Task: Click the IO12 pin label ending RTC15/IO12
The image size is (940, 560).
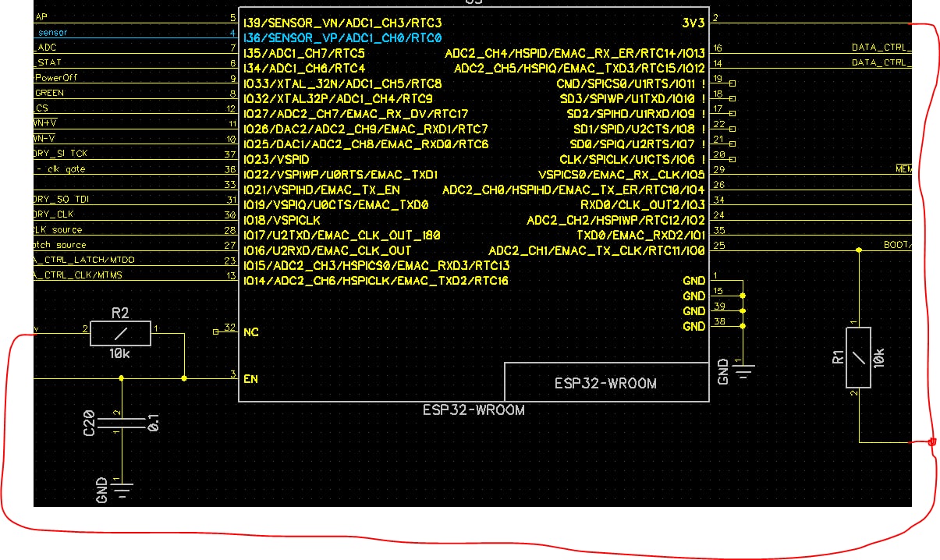Action: coord(580,68)
